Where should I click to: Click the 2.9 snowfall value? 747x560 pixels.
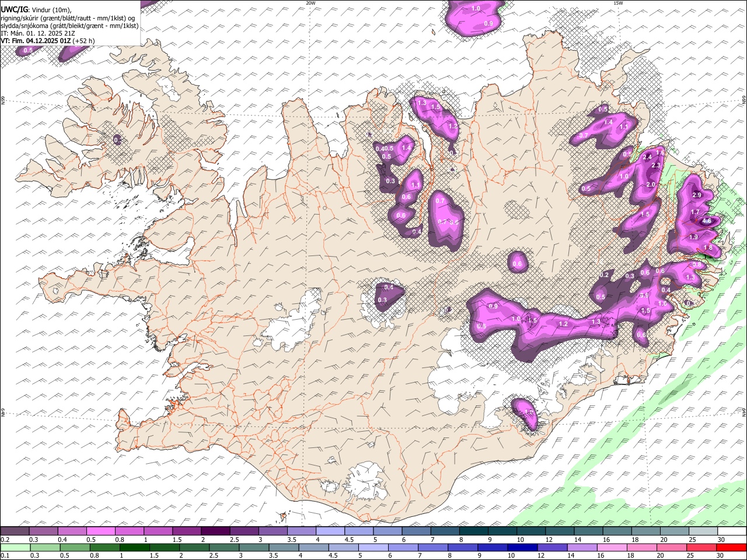pyautogui.click(x=696, y=195)
